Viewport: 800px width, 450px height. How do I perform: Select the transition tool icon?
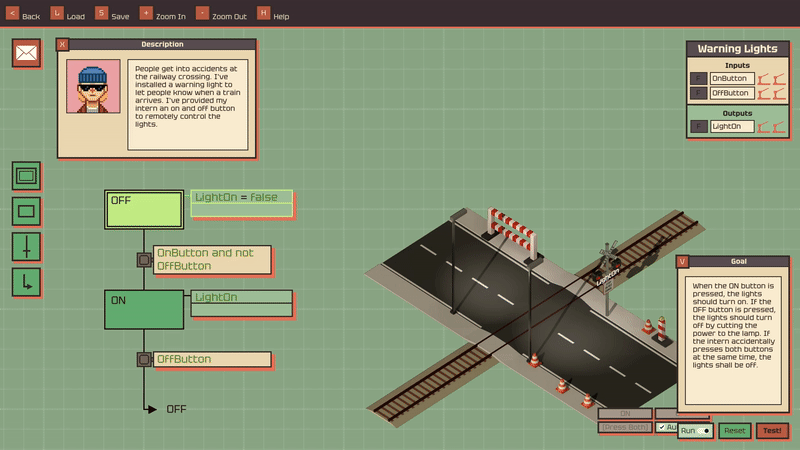(26, 247)
